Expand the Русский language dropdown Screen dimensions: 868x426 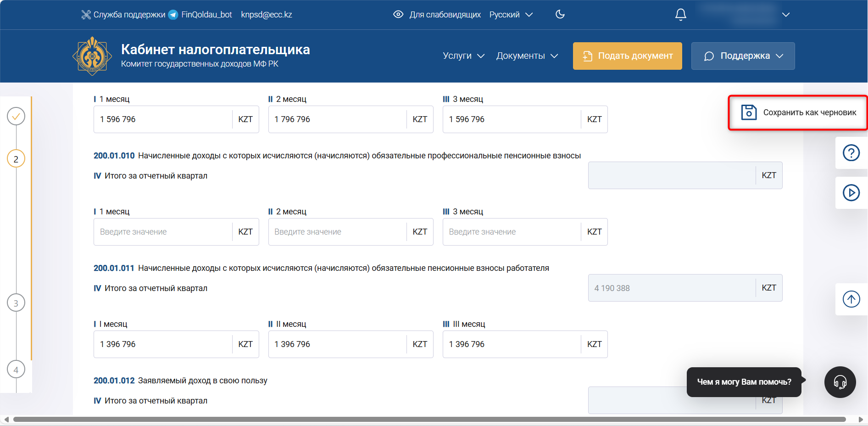click(x=511, y=15)
